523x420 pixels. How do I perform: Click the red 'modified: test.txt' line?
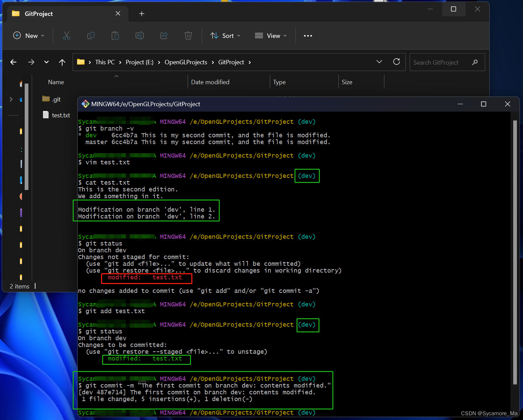(145, 277)
